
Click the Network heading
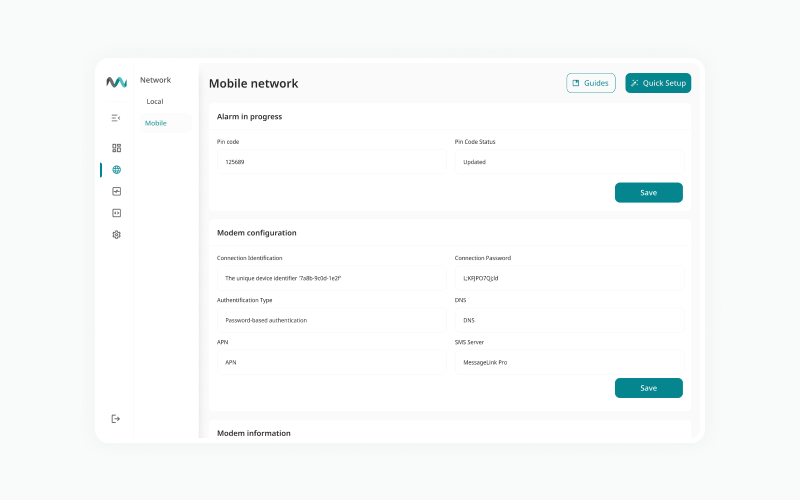156,80
